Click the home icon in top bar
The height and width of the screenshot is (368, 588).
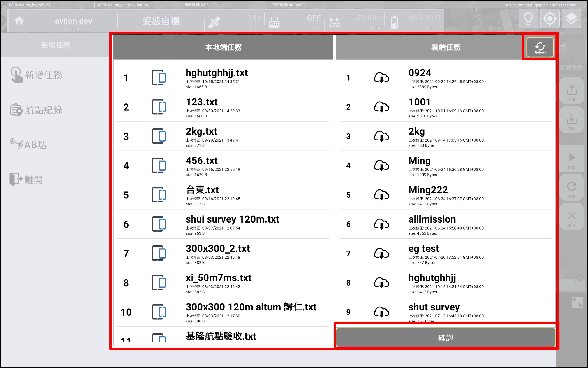(x=19, y=20)
